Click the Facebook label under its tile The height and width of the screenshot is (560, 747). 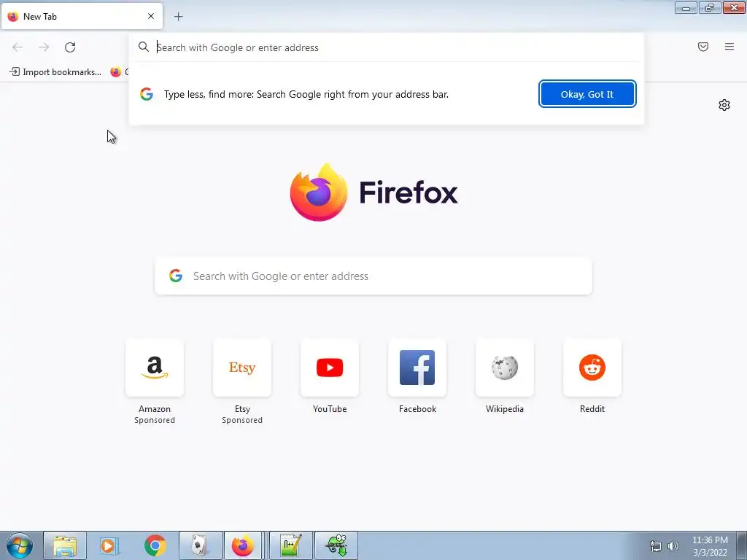point(417,409)
